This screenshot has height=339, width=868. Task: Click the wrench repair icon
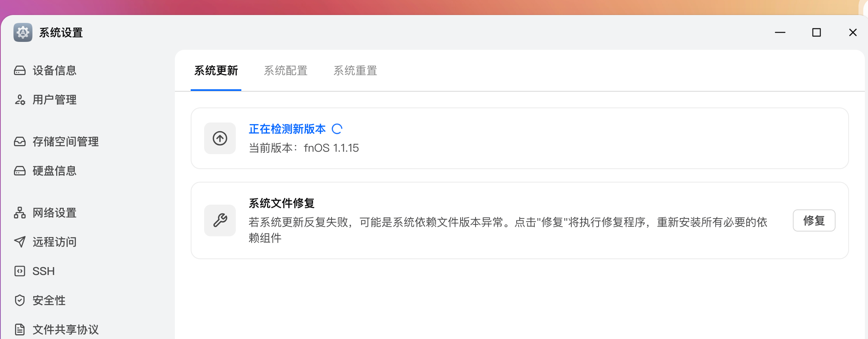click(220, 220)
